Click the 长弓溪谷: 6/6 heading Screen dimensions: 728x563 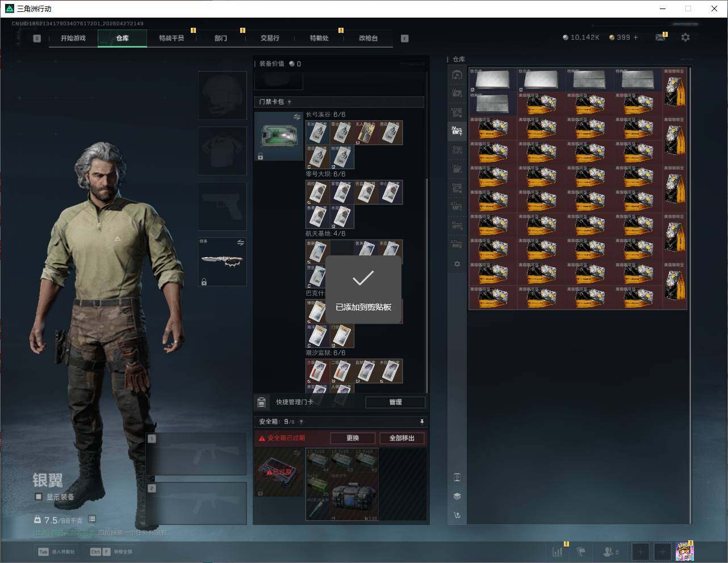tap(325, 115)
